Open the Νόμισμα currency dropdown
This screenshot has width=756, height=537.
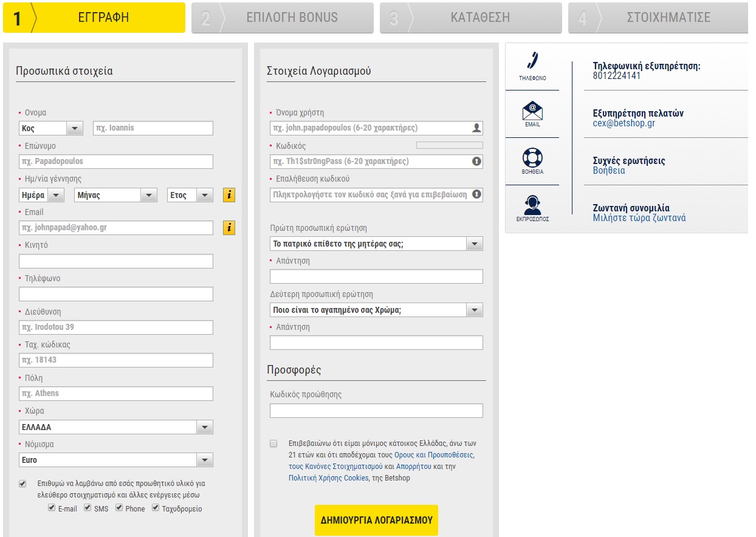[116, 460]
